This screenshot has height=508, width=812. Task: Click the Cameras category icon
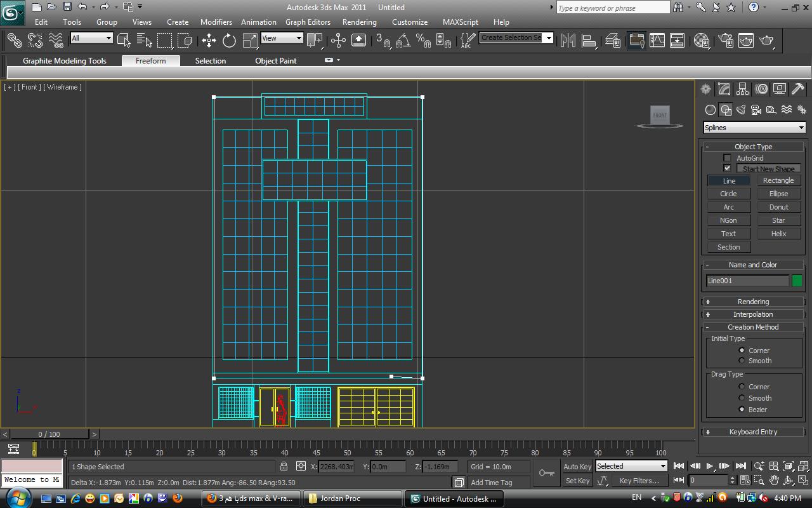(756, 110)
